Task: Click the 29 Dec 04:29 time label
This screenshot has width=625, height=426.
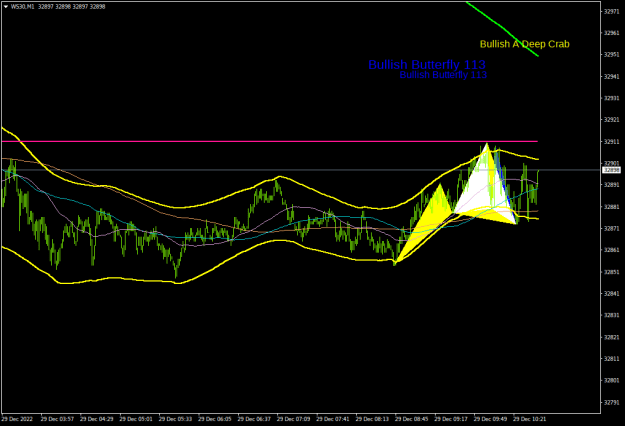Action: tap(97, 419)
